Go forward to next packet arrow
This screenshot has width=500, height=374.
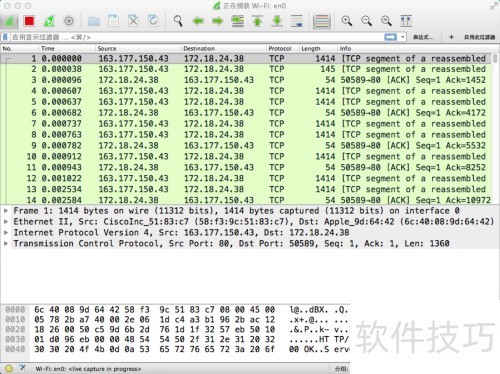pos(218,21)
